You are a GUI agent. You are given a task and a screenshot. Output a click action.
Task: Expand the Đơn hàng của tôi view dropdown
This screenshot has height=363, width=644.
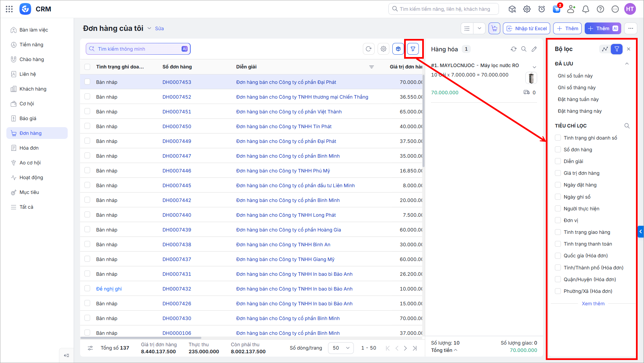coord(149,29)
